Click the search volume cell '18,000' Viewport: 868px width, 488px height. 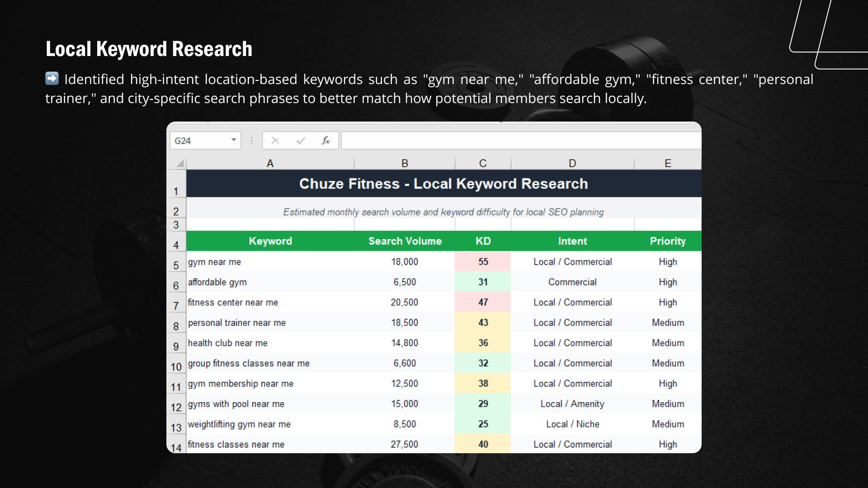tap(405, 262)
